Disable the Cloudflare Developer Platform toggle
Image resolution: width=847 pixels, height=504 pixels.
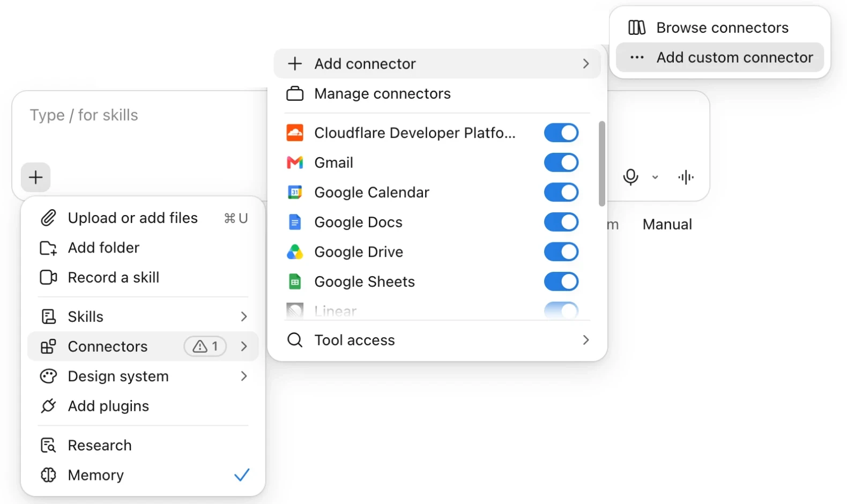[561, 132]
